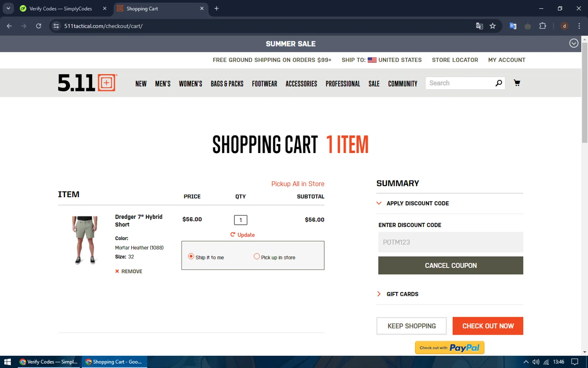Open the SALE menu
The width and height of the screenshot is (588, 368).
pyautogui.click(x=374, y=84)
